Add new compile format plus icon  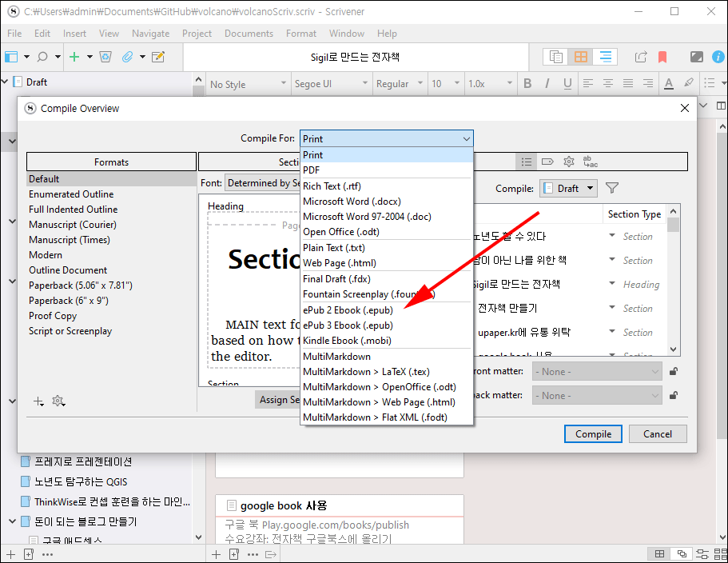[x=38, y=401]
